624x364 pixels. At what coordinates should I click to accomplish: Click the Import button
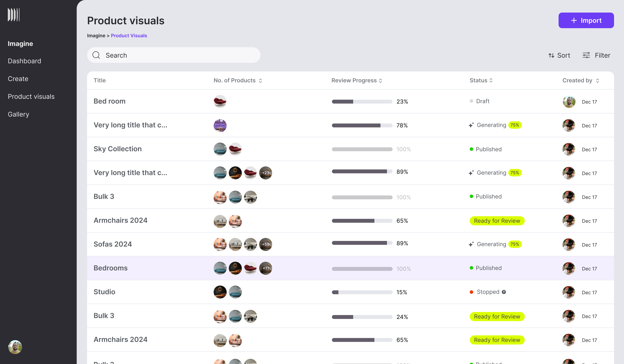coord(586,20)
